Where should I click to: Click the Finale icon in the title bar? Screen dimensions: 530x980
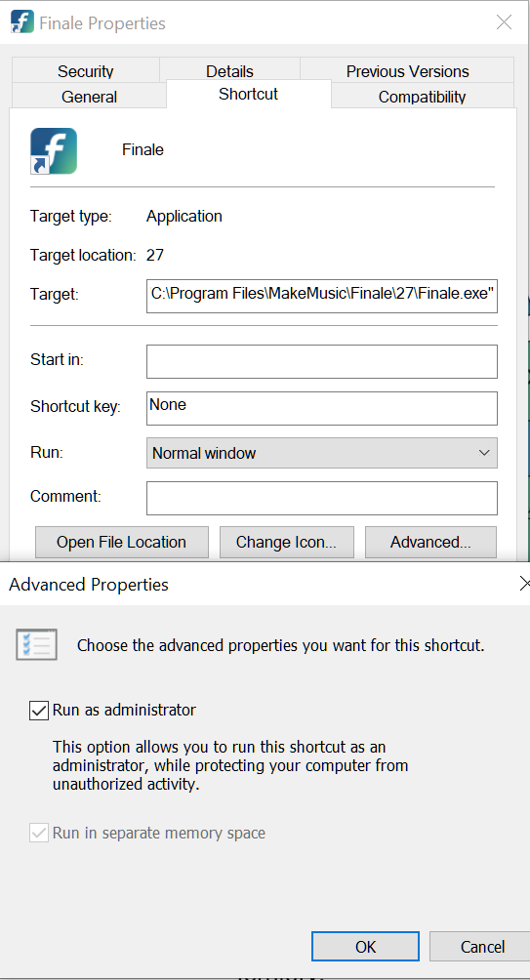[x=21, y=21]
